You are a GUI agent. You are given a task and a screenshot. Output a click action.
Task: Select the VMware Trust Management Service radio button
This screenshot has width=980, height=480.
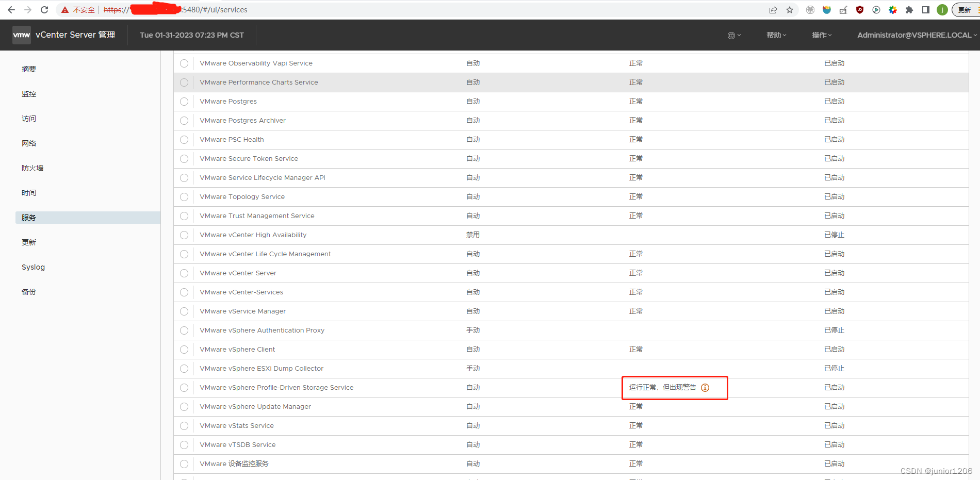pos(184,216)
